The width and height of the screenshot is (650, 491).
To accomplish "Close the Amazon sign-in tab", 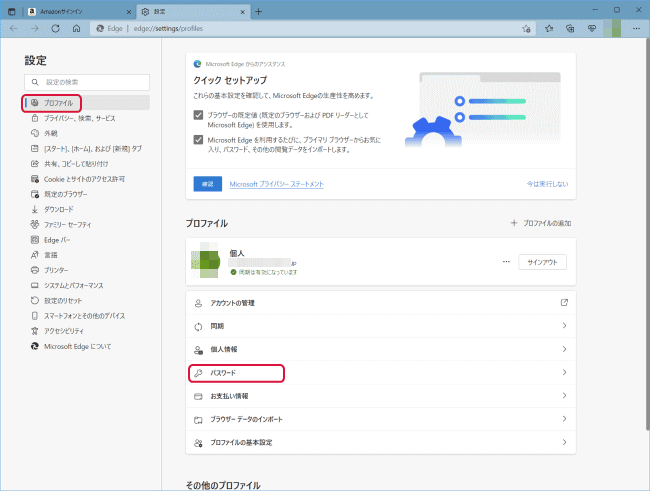I will coord(129,12).
